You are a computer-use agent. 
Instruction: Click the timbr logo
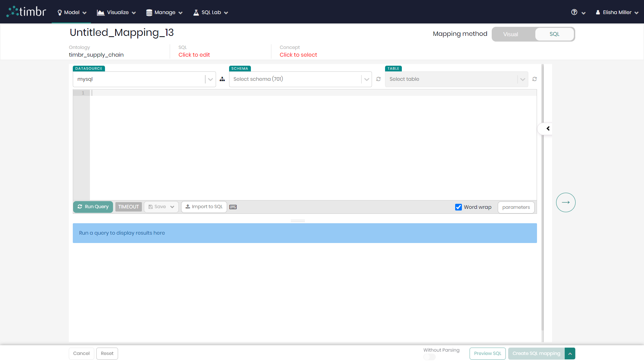[x=26, y=11]
